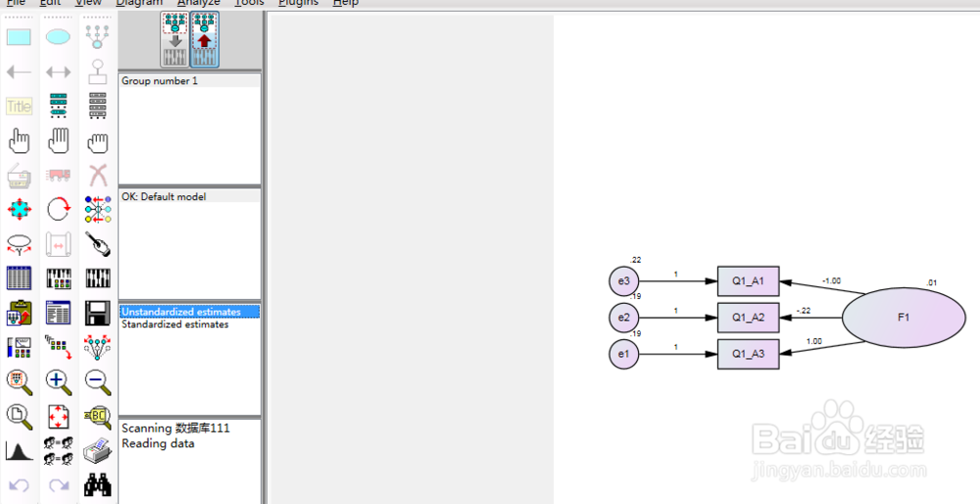Select the draw latent variable ellipse tool
This screenshot has height=504, width=980.
pyautogui.click(x=58, y=37)
